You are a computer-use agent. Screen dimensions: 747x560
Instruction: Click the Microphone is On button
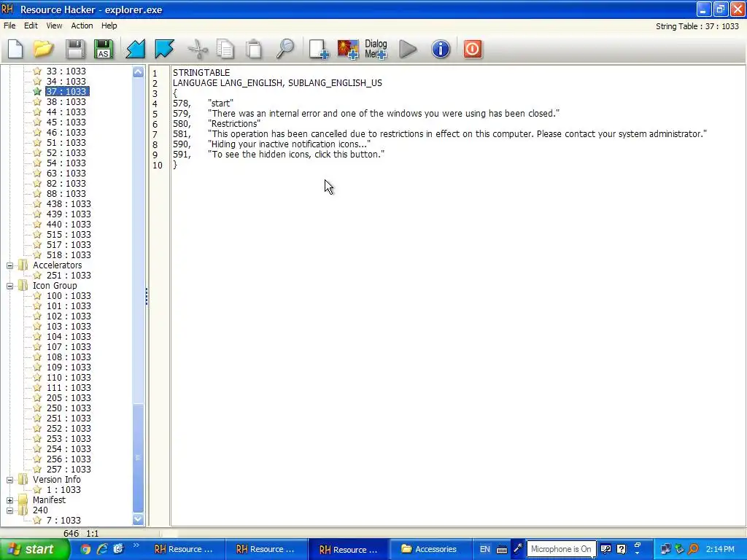point(561,549)
